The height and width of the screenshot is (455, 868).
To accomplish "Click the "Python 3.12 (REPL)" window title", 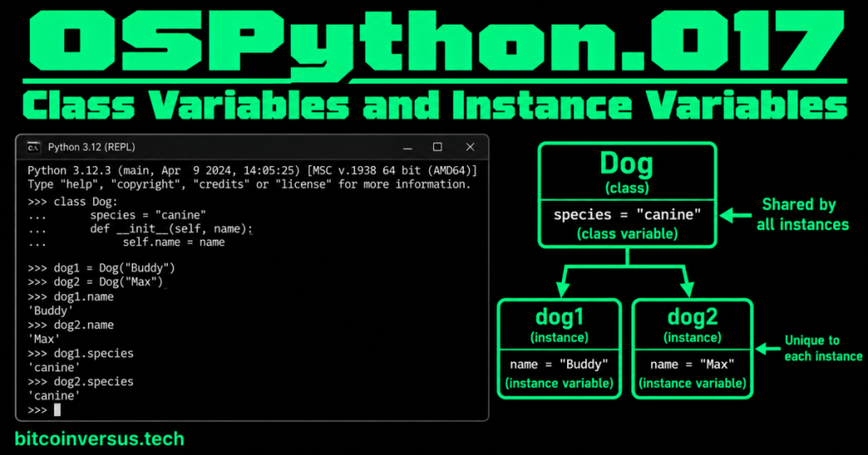I will [x=92, y=147].
